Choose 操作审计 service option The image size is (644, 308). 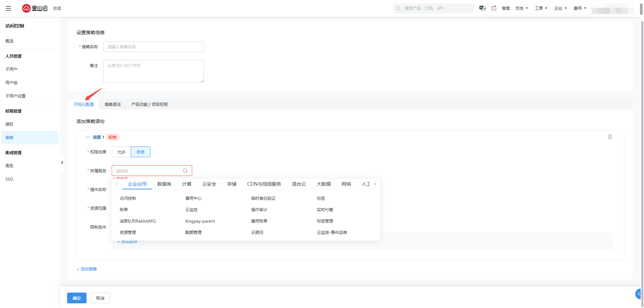(259, 209)
